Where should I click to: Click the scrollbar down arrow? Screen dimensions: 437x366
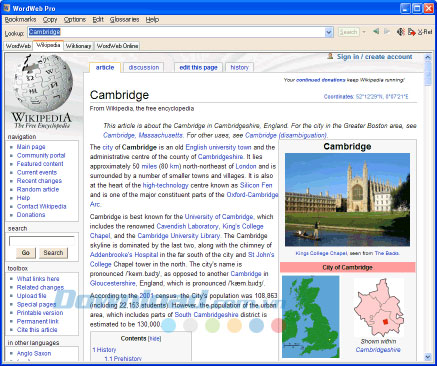click(x=428, y=357)
